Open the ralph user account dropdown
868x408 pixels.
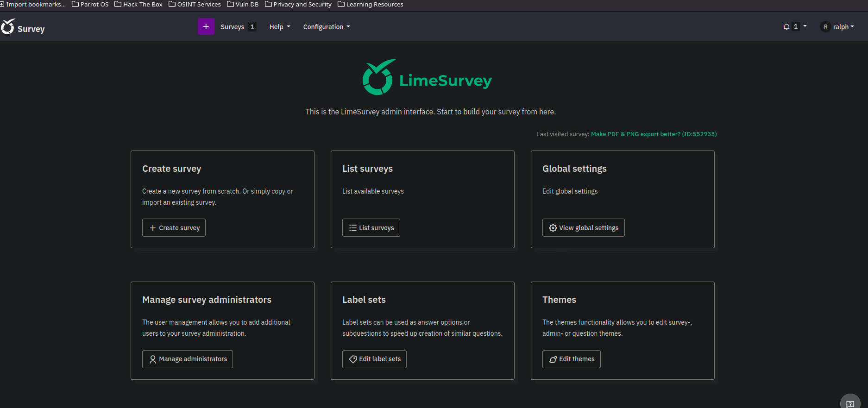843,27
